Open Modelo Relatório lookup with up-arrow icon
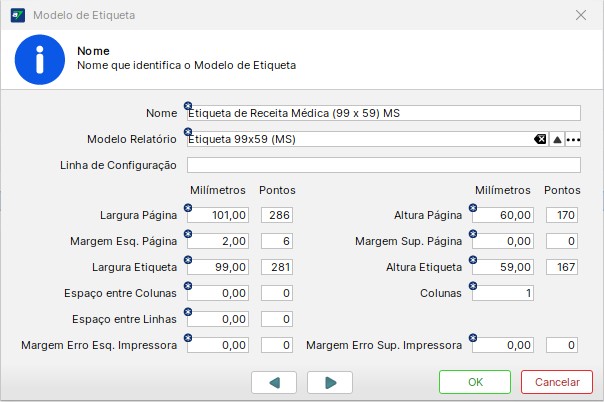 pyautogui.click(x=557, y=139)
